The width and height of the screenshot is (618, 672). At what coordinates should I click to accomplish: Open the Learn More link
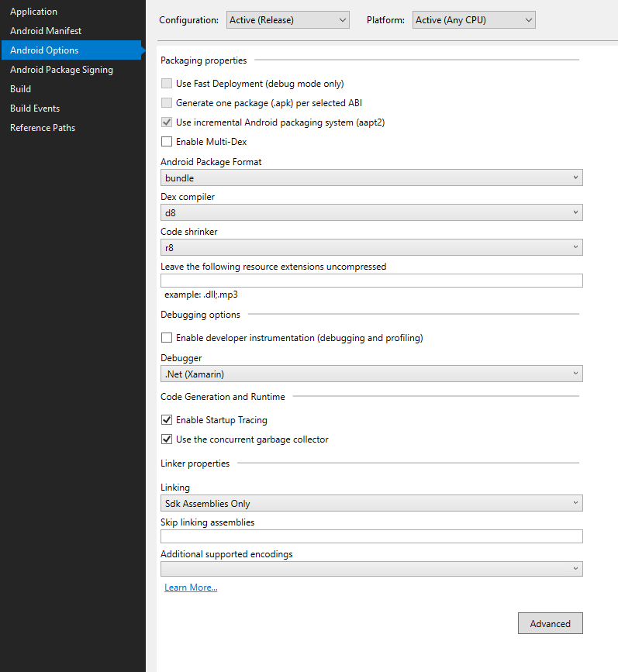[191, 588]
